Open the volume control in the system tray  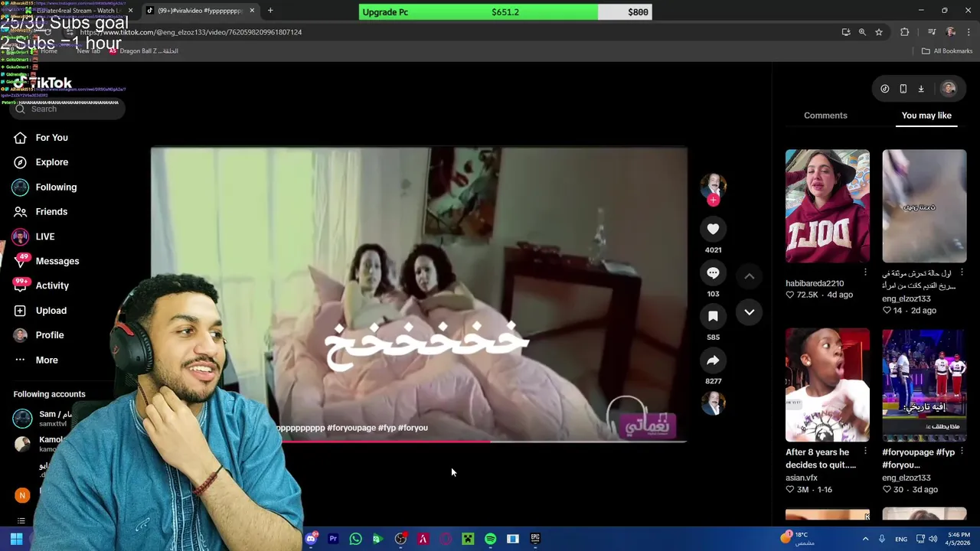coord(933,539)
